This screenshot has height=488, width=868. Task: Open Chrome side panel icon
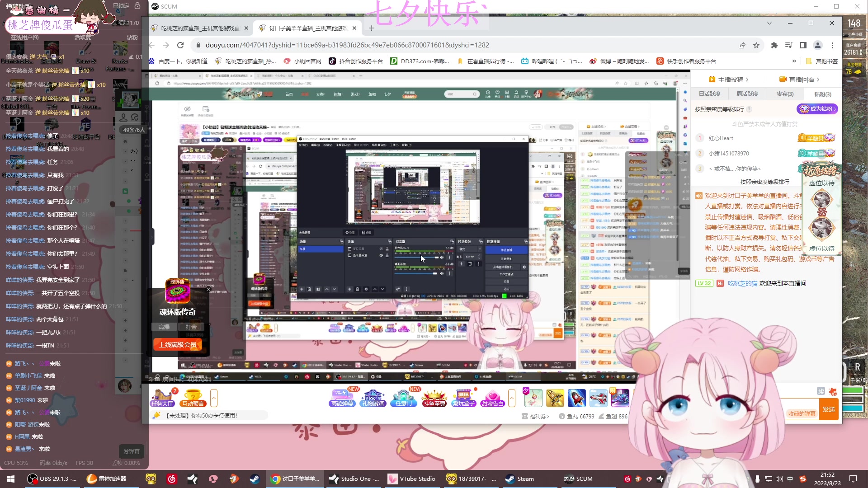point(803,45)
